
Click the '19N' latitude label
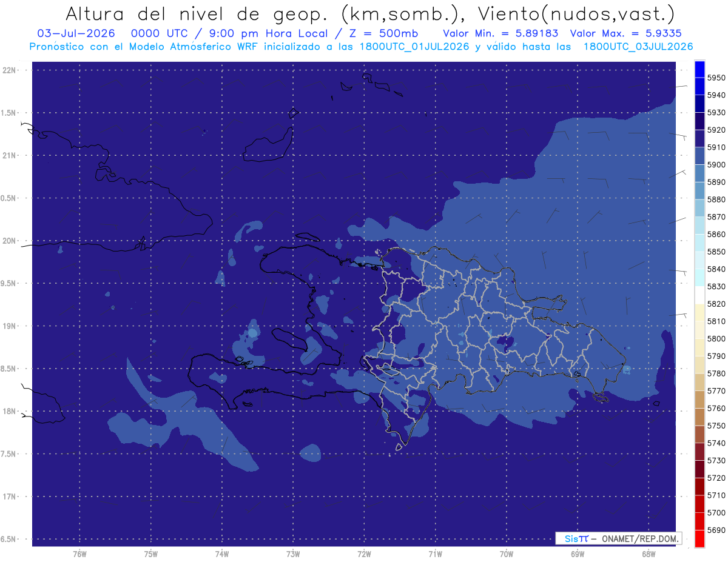10,326
